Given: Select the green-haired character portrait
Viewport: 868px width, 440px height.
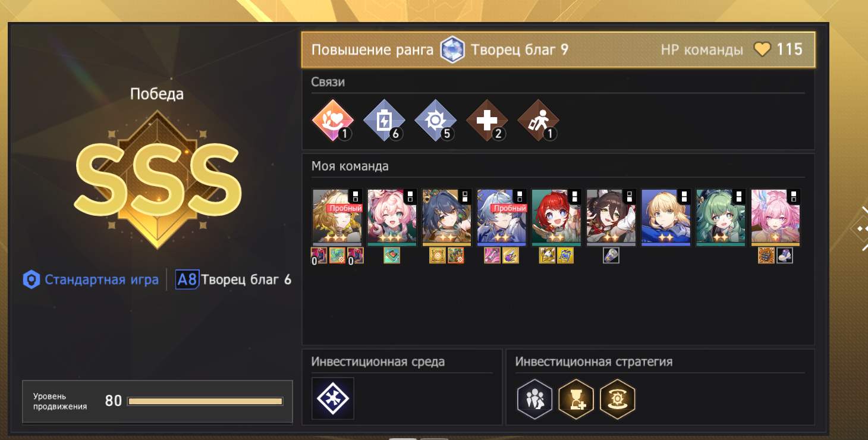Looking at the screenshot, I should coord(721,218).
